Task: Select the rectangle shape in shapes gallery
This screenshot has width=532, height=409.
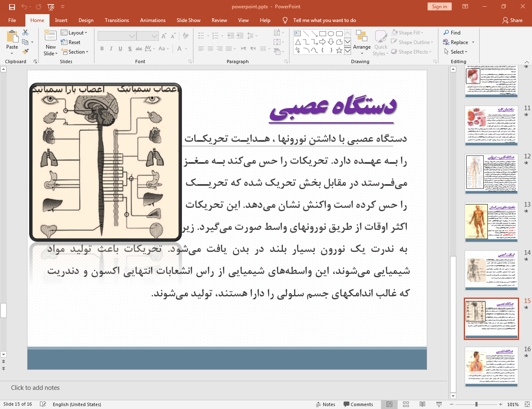Action: (x=323, y=34)
